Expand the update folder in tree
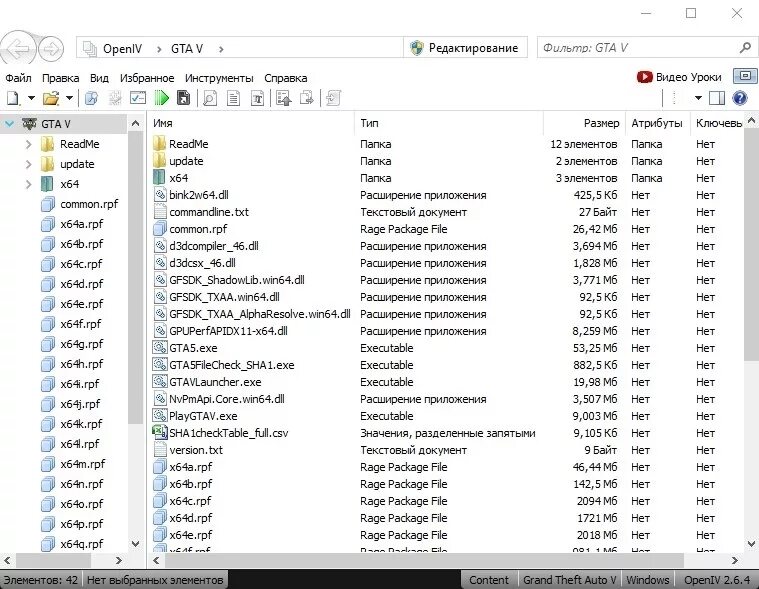This screenshot has height=589, width=759. pos(28,164)
